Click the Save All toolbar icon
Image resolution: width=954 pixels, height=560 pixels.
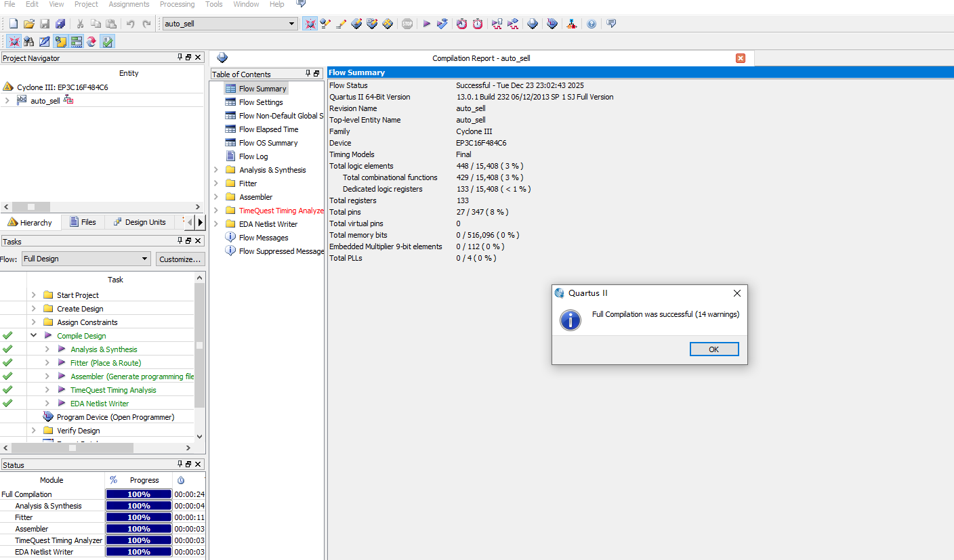60,24
